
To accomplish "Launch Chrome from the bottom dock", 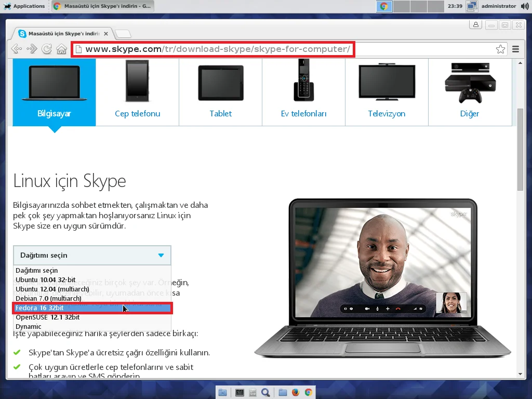I will pos(309,393).
